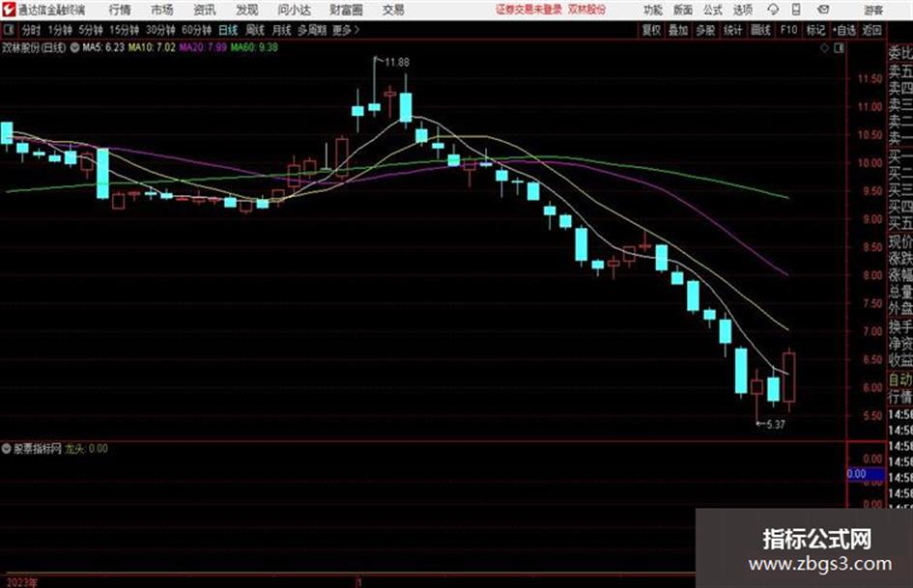Click the 11.88 high price annotation
This screenshot has height=588, width=913.
pos(396,62)
